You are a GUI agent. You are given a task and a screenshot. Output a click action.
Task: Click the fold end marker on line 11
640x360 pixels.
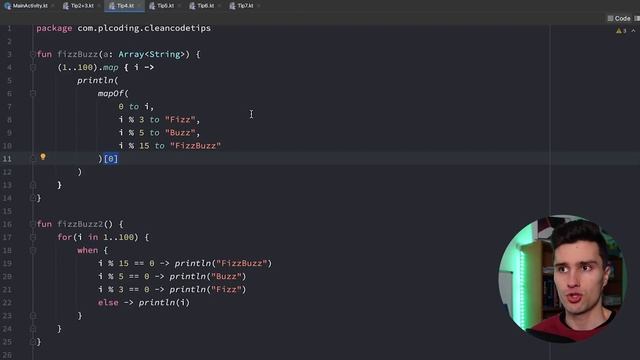[x=33, y=159]
